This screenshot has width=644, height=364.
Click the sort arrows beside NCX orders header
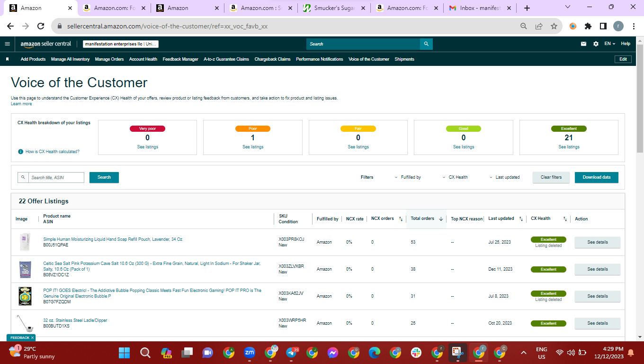(401, 219)
